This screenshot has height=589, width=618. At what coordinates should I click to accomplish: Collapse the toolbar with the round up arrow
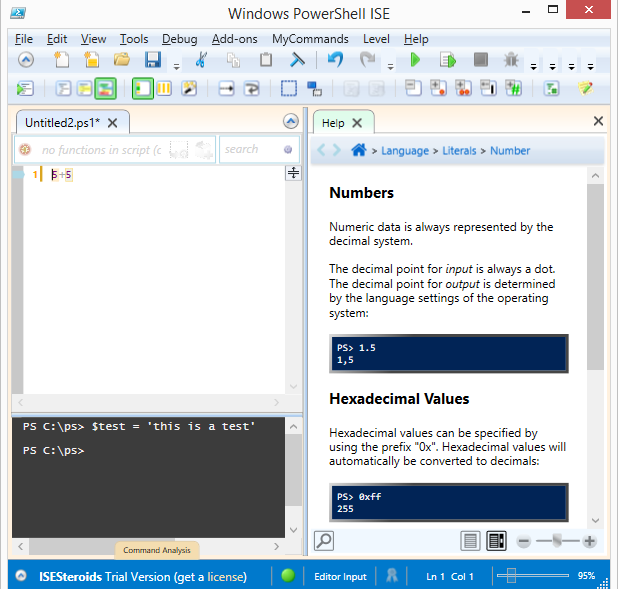pyautogui.click(x=26, y=60)
